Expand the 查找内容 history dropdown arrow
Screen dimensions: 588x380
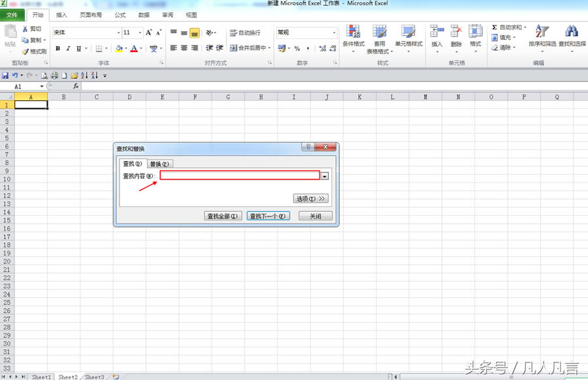324,176
